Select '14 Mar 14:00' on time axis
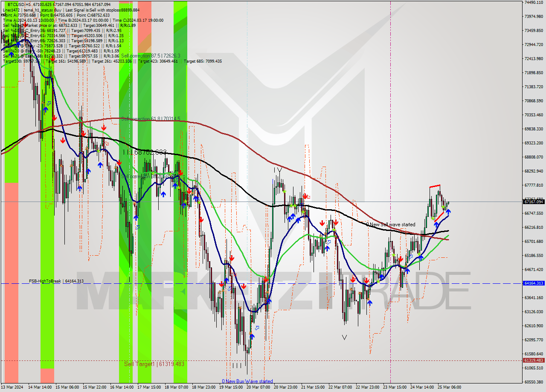 tap(40, 388)
